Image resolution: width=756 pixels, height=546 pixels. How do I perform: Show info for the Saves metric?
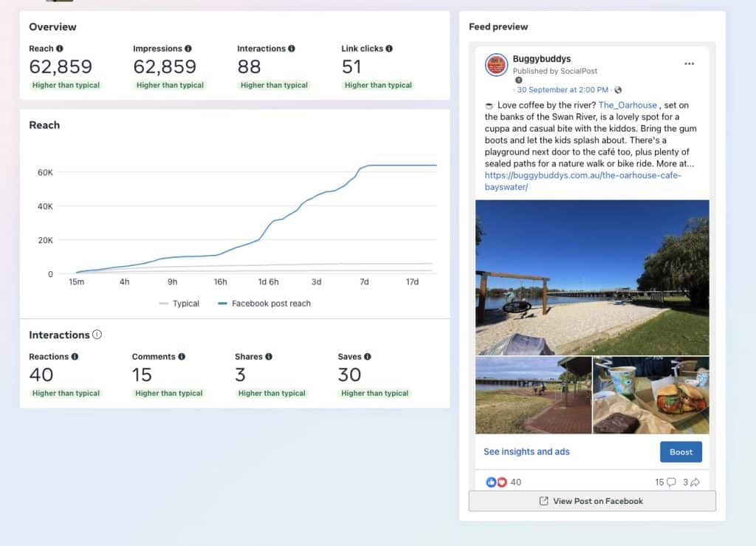pyautogui.click(x=368, y=357)
